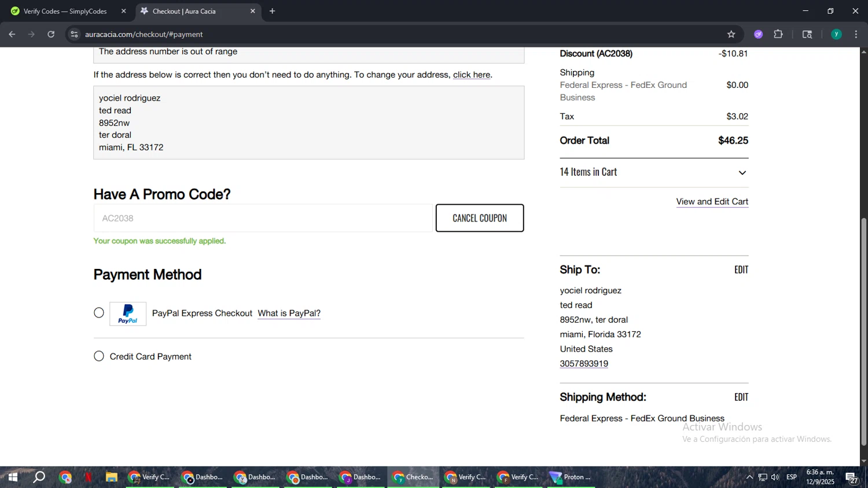Close the Checkout Aura Cacia tab
The width and height of the screenshot is (868, 488).
coord(252,11)
